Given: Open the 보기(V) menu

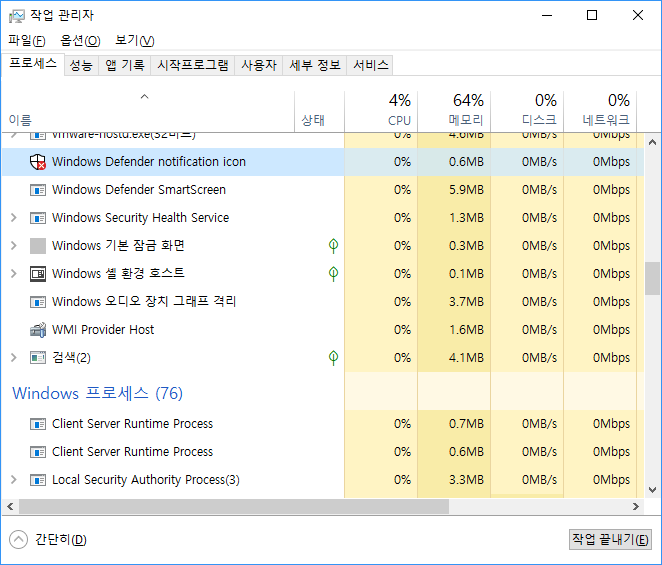Looking at the screenshot, I should pyautogui.click(x=135, y=41).
